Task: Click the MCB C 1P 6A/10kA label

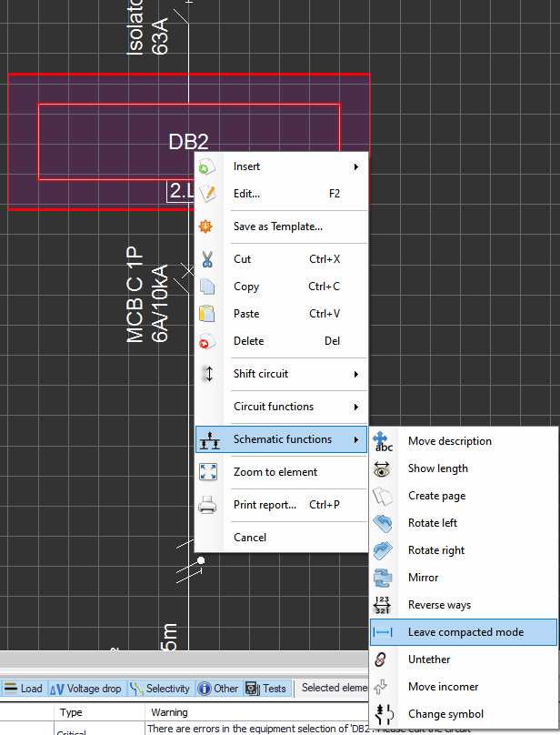Action: tap(146, 295)
